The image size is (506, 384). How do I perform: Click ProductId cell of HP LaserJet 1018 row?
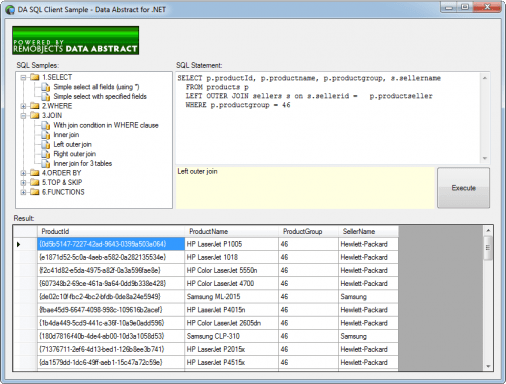tap(111, 257)
